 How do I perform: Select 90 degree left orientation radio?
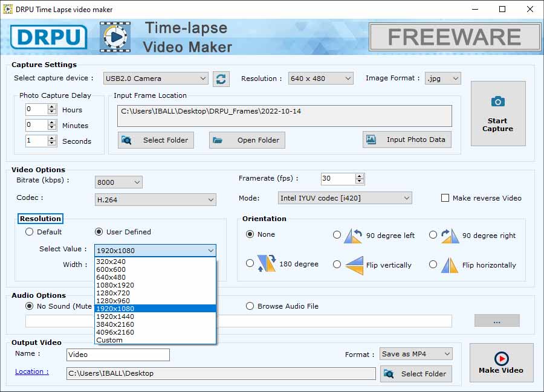[x=337, y=235]
